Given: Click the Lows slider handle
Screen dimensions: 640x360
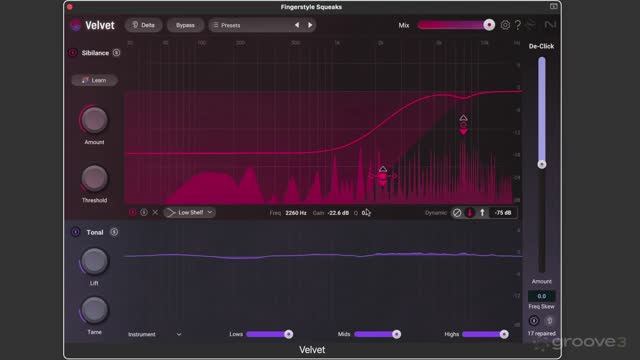Looking at the screenshot, I should pyautogui.click(x=289, y=334).
